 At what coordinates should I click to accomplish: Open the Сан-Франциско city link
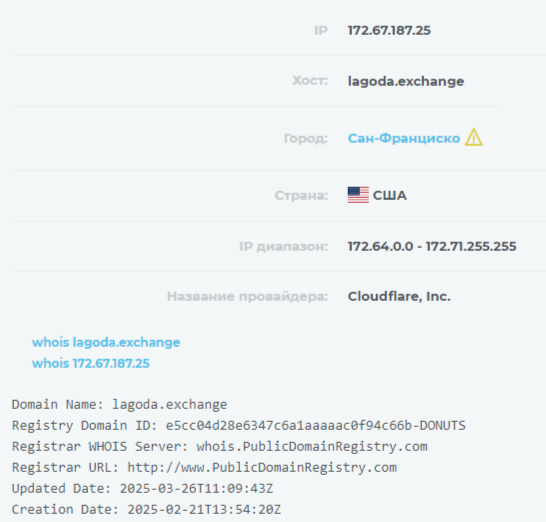pos(404,139)
